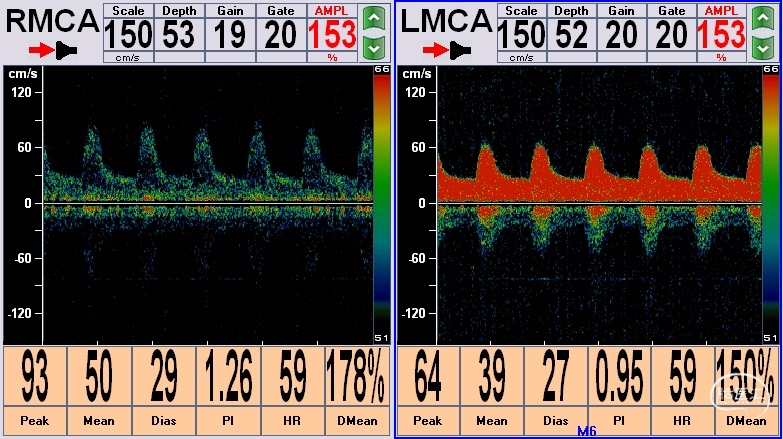Click the RMCA color intensity scale bar
Viewport: 783px width, 439px height.
382,204
